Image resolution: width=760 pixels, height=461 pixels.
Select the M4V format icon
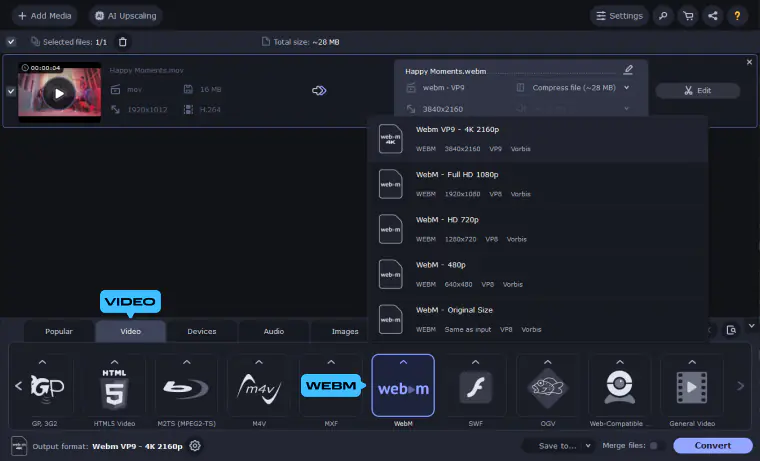point(259,391)
